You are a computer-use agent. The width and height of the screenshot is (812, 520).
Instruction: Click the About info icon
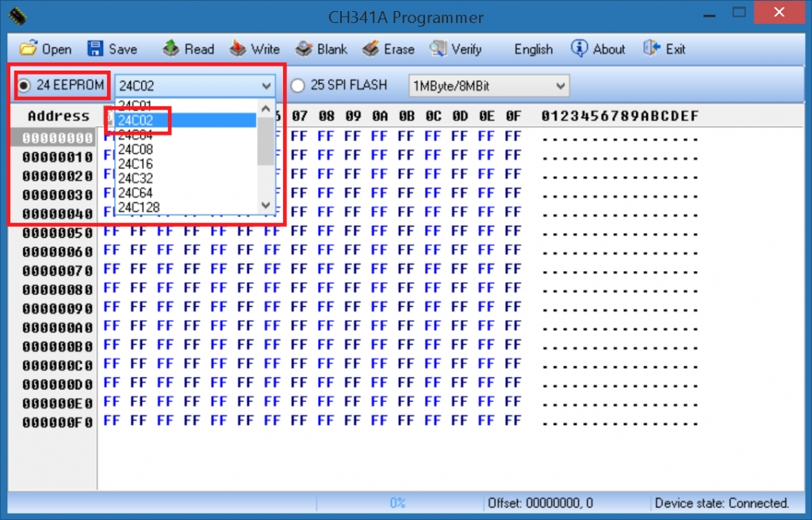pos(579,48)
